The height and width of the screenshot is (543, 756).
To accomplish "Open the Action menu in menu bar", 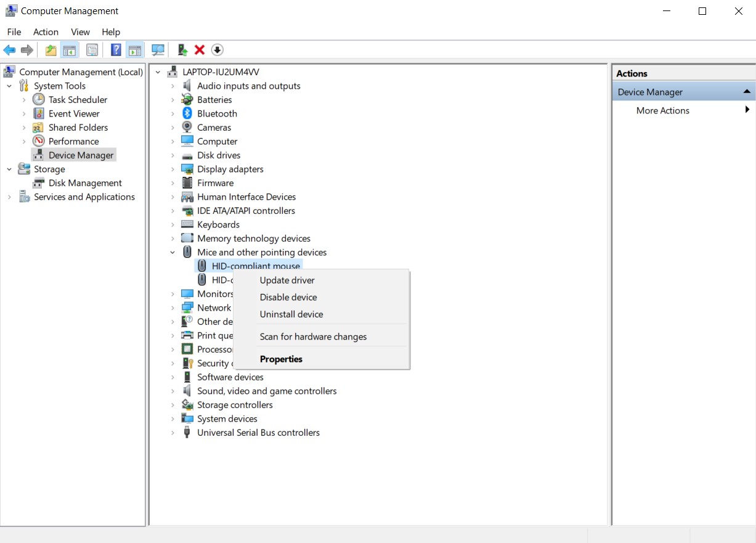I will coord(46,31).
